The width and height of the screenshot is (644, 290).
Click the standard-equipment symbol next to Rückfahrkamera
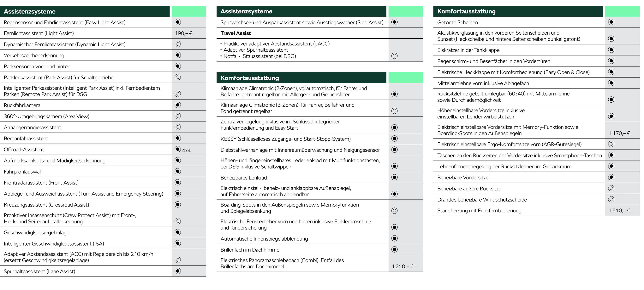click(x=177, y=105)
